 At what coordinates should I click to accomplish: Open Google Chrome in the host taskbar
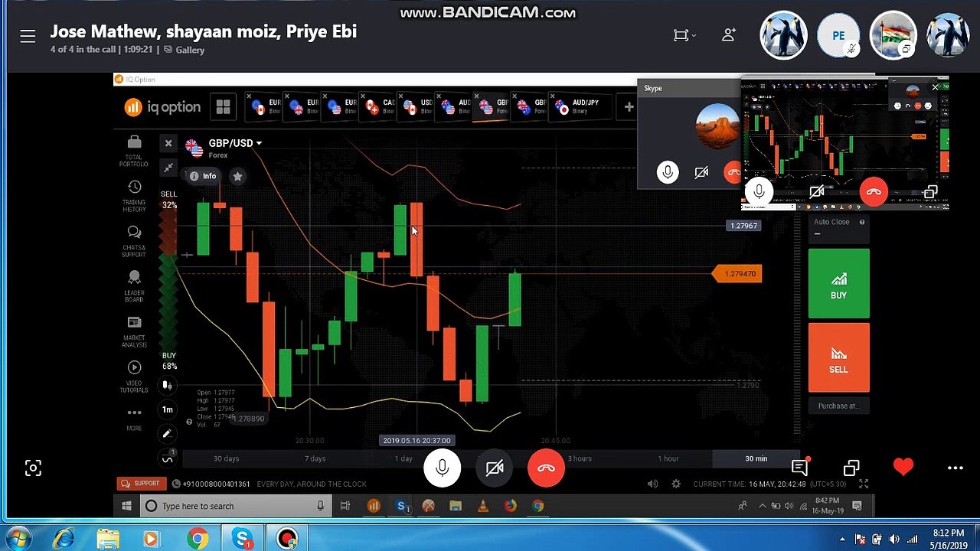198,539
